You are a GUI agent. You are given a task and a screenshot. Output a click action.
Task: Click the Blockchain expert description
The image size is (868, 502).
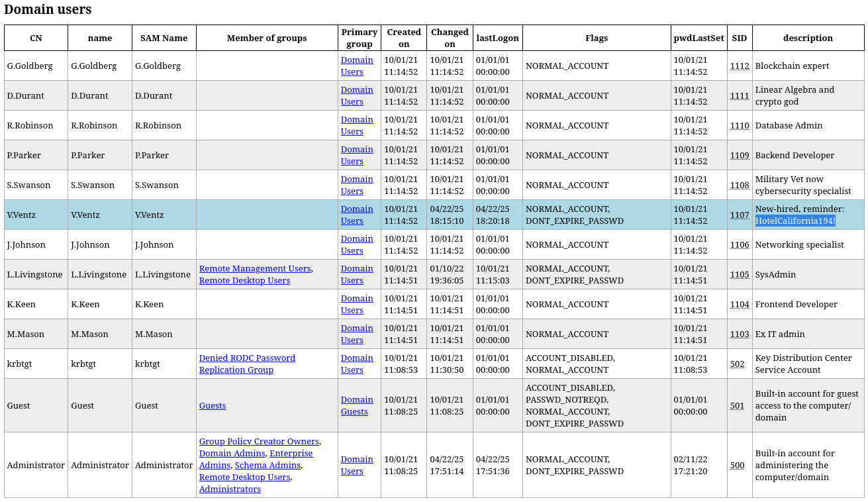pyautogui.click(x=792, y=66)
